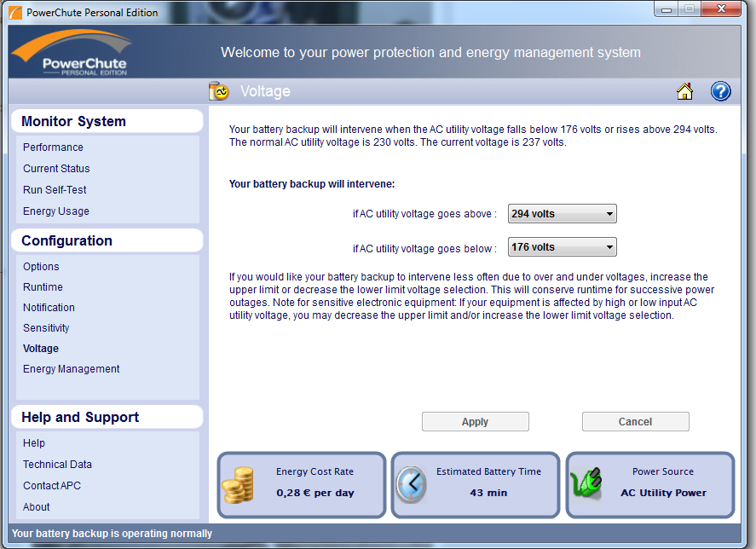Open Energy Management
This screenshot has width=756, height=549.
(72, 369)
